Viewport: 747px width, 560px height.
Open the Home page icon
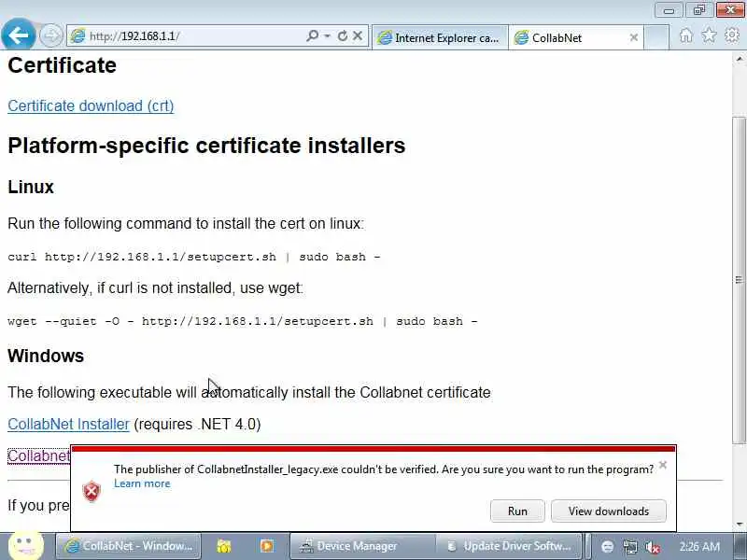point(686,35)
